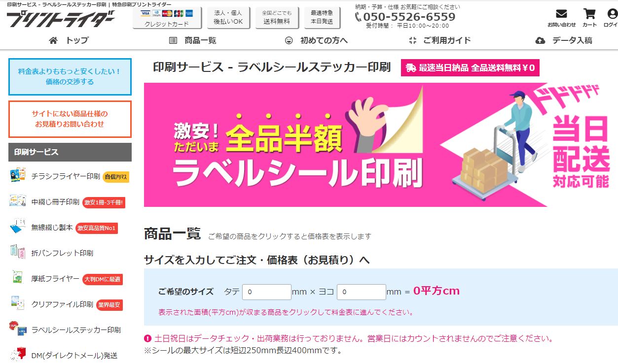Click the お見積りお問い合わせ orange box
618x364 pixels.
pos(70,119)
